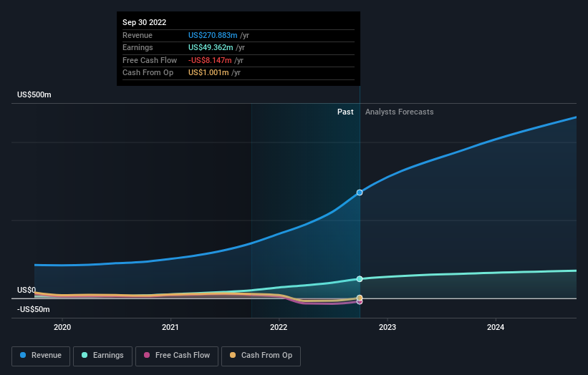Click the 2024 x-axis label

pyautogui.click(x=496, y=328)
